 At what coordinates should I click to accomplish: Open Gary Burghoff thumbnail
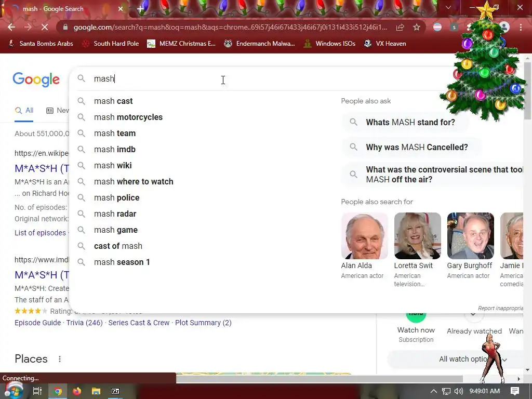pyautogui.click(x=470, y=236)
